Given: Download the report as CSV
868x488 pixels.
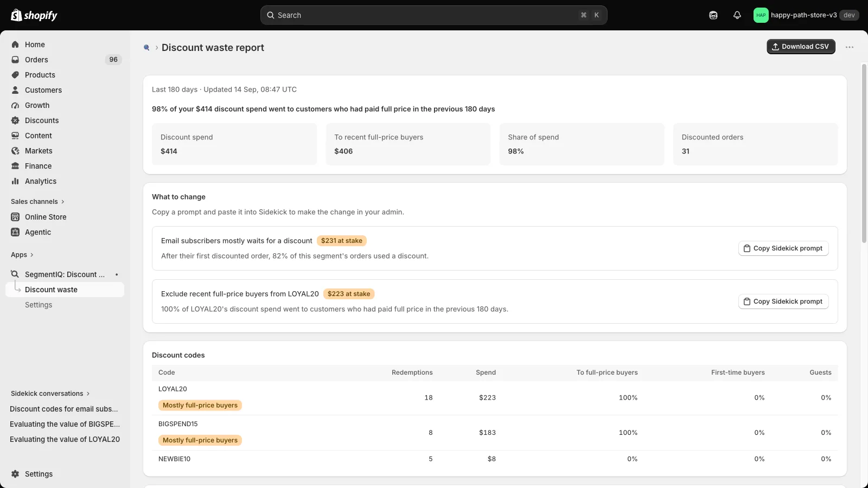Looking at the screenshot, I should pos(801,47).
